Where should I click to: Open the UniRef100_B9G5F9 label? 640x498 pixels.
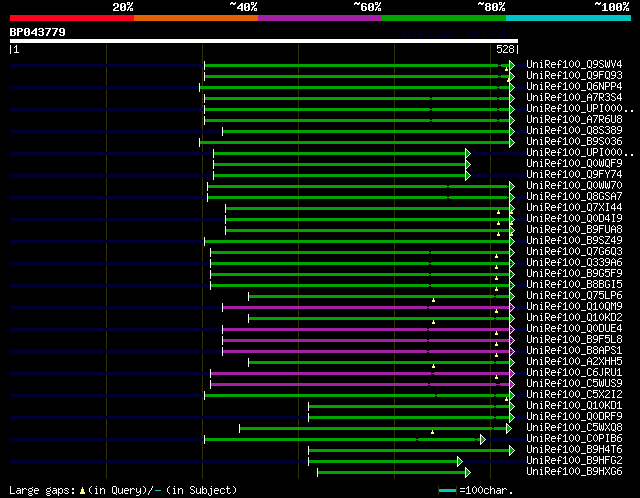[574, 274]
